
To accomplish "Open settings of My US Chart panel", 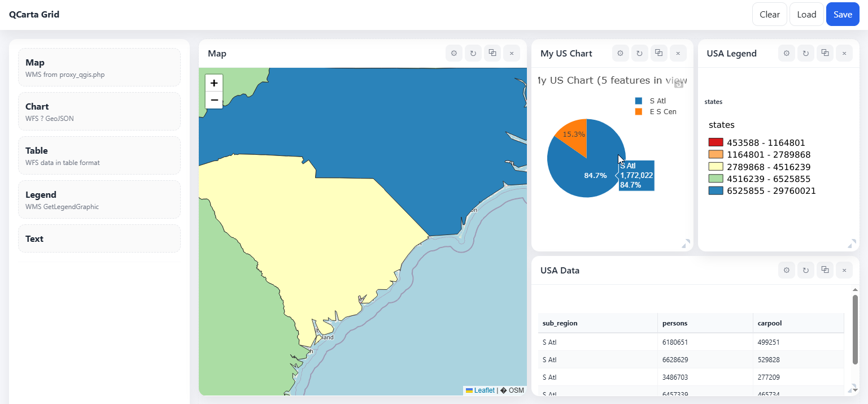I will pyautogui.click(x=620, y=53).
